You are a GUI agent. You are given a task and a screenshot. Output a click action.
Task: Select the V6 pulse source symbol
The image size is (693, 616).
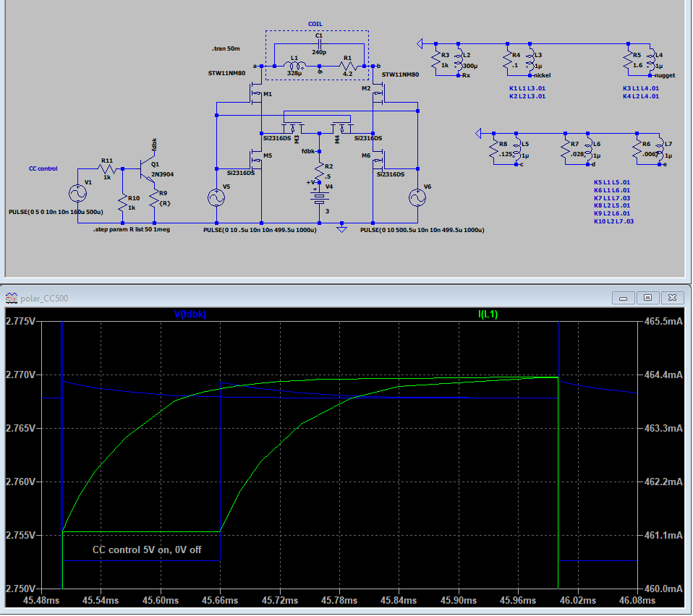[417, 197]
